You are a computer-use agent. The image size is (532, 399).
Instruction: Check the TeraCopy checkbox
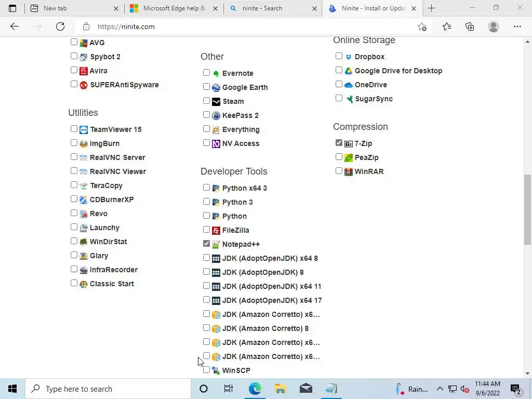(74, 184)
